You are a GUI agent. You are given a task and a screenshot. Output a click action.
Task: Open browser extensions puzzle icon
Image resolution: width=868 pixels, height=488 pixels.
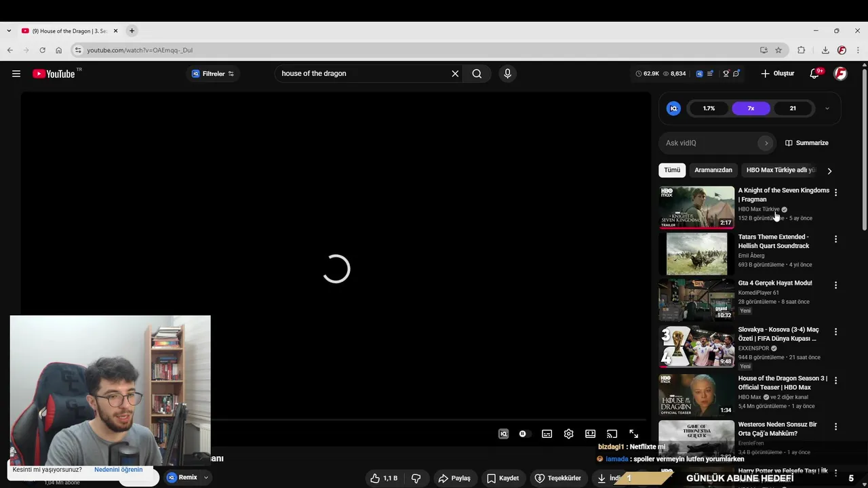click(x=802, y=50)
